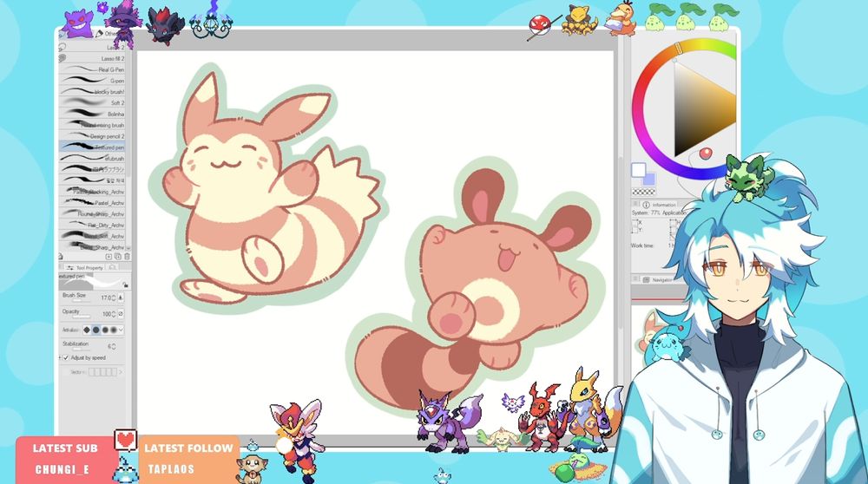Image resolution: width=868 pixels, height=484 pixels.
Task: Select the hardest anti-aliasing option
Action: coord(87,330)
